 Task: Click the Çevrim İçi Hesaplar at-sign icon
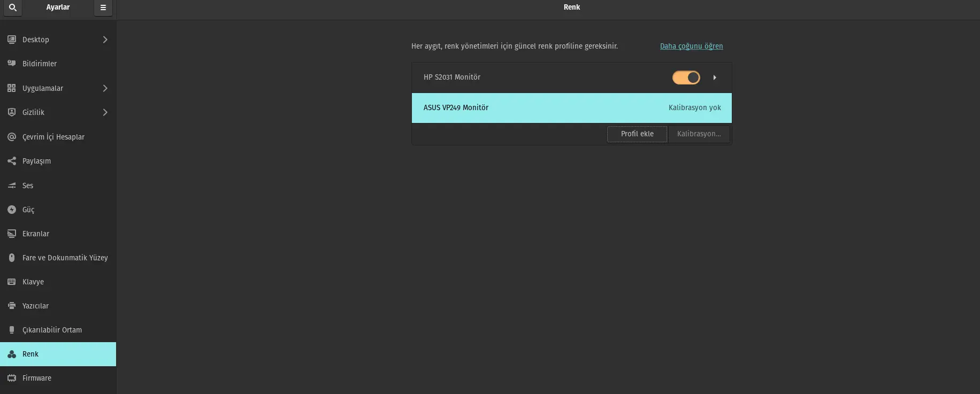pyautogui.click(x=12, y=137)
